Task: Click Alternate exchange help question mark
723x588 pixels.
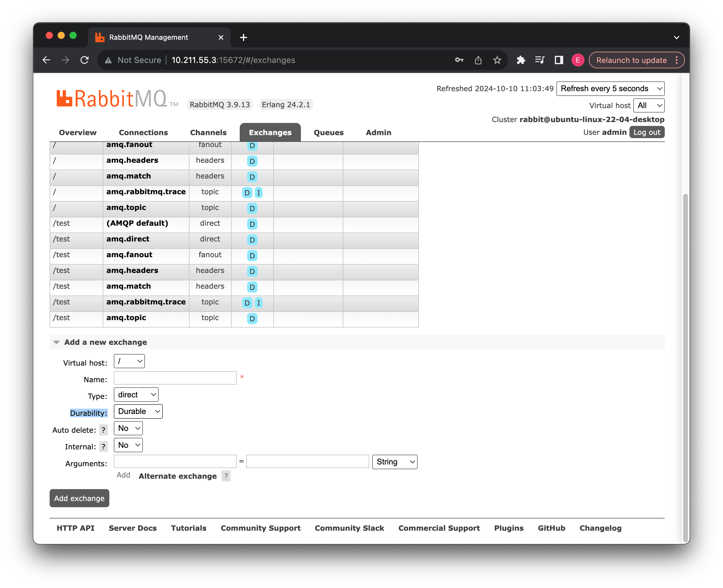Action: [x=226, y=476]
